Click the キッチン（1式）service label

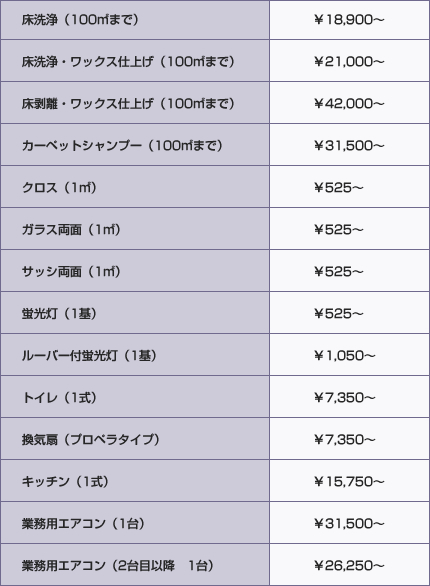tap(65, 481)
